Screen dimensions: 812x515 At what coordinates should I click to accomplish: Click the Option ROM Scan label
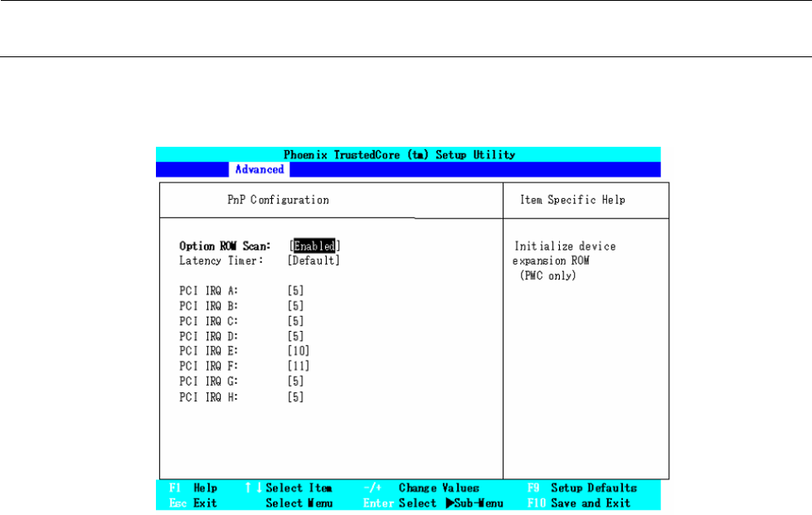(225, 245)
